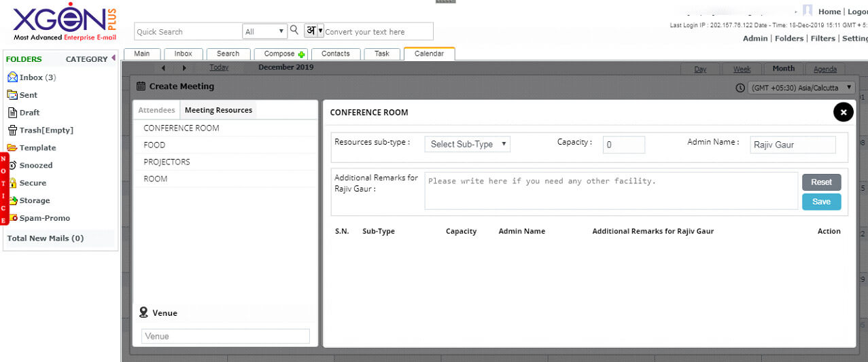The height and width of the screenshot is (362, 868).
Task: Go to next month arrow
Action: 184,68
